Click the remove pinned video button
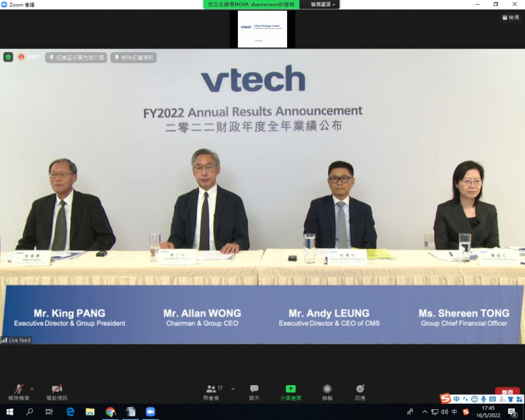 coord(133,58)
